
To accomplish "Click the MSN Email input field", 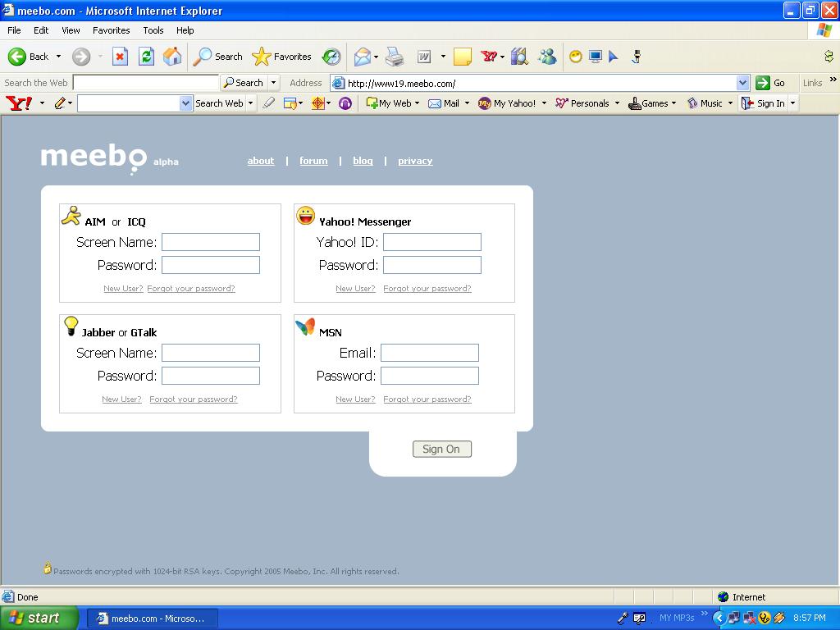I will point(430,353).
